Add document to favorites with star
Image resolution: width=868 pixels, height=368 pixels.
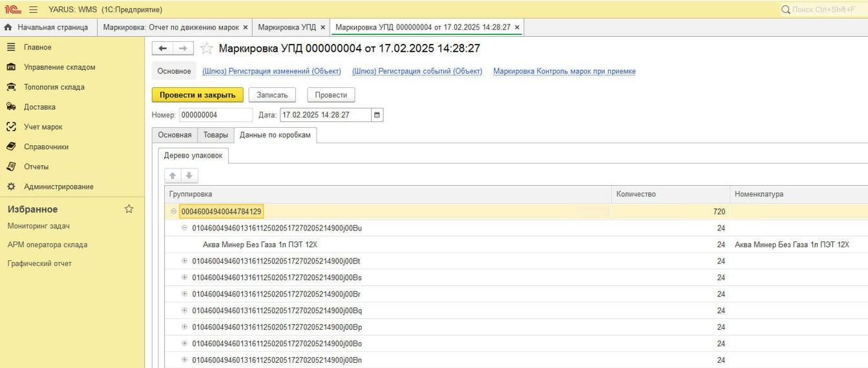[x=206, y=48]
